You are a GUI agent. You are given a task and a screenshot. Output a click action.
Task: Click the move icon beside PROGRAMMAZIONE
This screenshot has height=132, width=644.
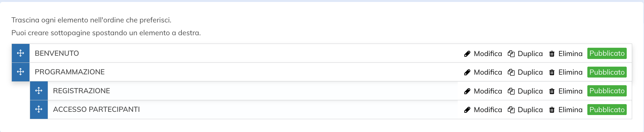pos(20,72)
